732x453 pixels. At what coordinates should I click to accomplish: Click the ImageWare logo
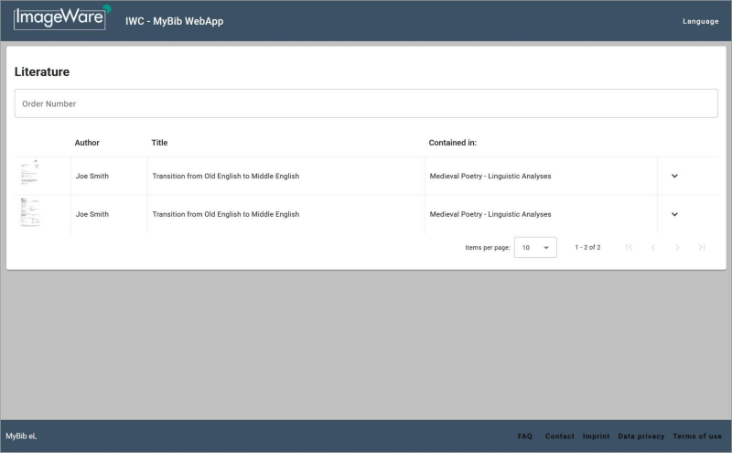[x=62, y=18]
